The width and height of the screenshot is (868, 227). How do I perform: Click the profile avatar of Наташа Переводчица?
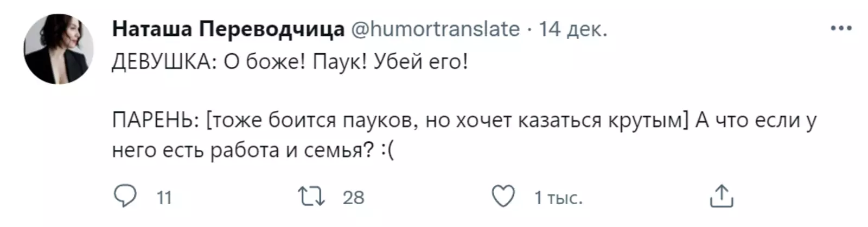[59, 49]
